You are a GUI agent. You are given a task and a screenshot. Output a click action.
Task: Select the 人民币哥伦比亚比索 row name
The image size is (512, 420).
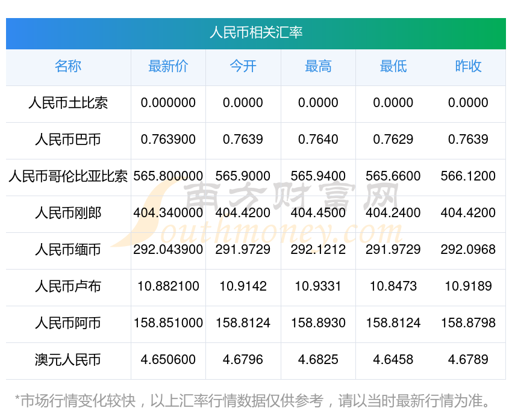pos(68,176)
